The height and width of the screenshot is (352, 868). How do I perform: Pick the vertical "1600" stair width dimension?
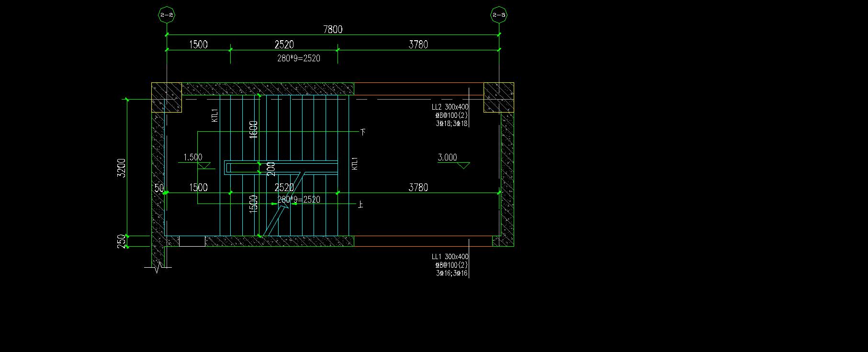tap(254, 130)
